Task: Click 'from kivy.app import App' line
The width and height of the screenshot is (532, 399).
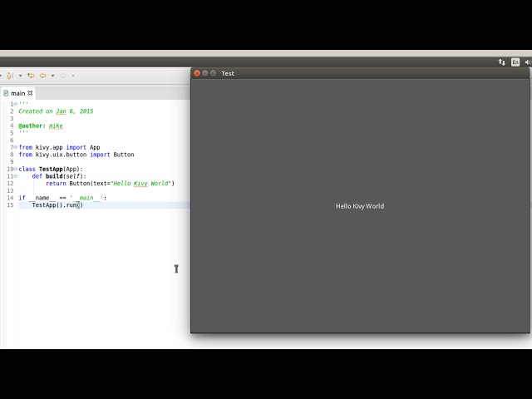Action: click(x=59, y=147)
